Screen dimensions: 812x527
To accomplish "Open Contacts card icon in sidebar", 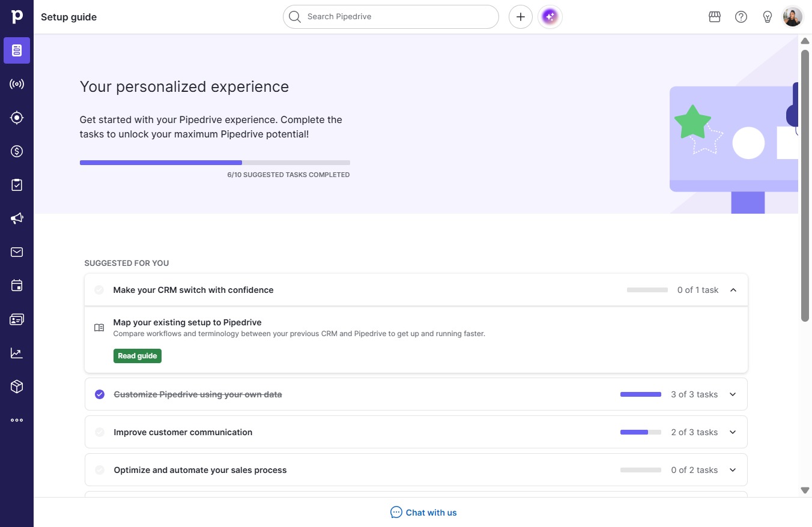I will point(17,319).
